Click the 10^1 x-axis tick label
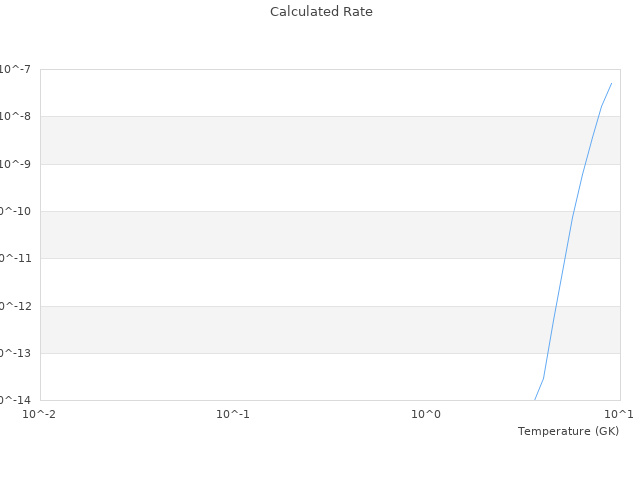 click(619, 414)
